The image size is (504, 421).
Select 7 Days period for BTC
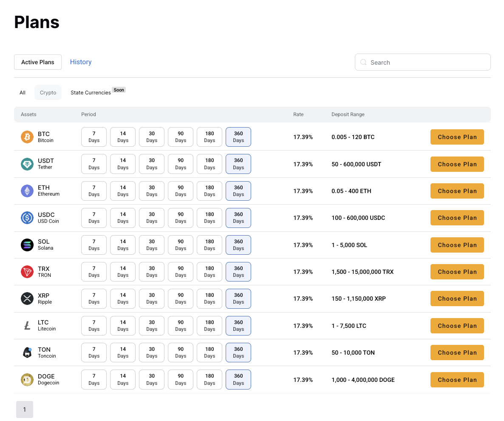[x=94, y=137]
